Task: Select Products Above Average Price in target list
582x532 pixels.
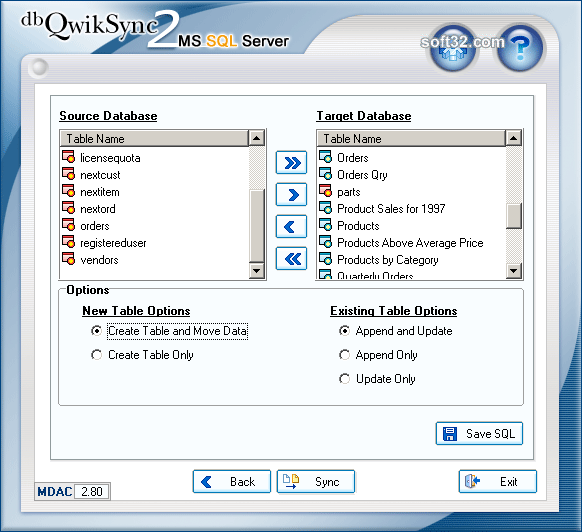Action: tap(411, 243)
